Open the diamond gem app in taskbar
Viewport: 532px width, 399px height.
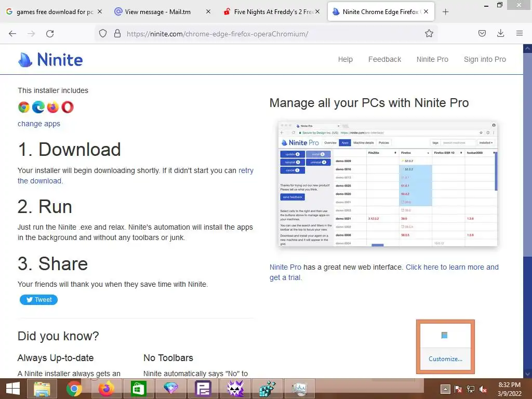[x=170, y=389]
